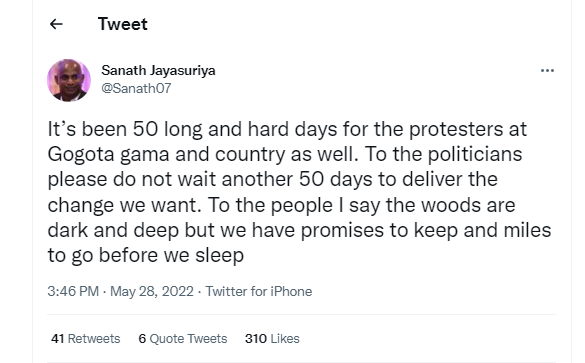This screenshot has height=363, width=585.
Task: View the 6 Quote Tweets list
Action: coord(182,339)
